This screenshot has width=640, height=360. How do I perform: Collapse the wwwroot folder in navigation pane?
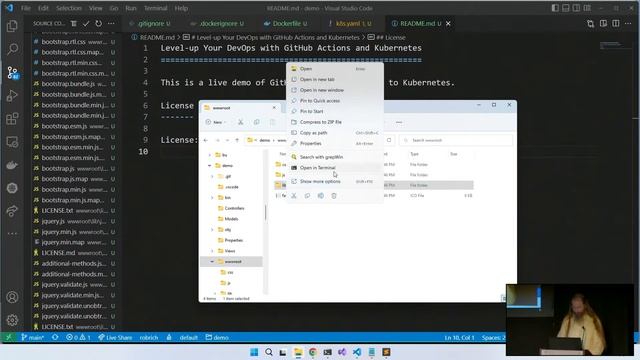212,262
